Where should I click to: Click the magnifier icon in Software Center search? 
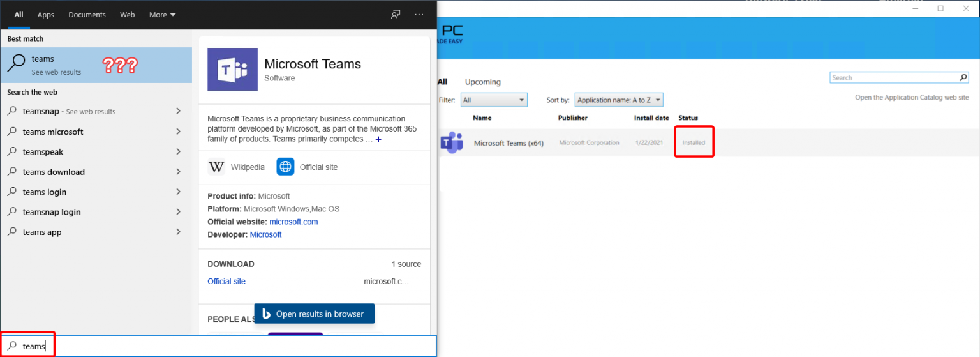pyautogui.click(x=963, y=78)
